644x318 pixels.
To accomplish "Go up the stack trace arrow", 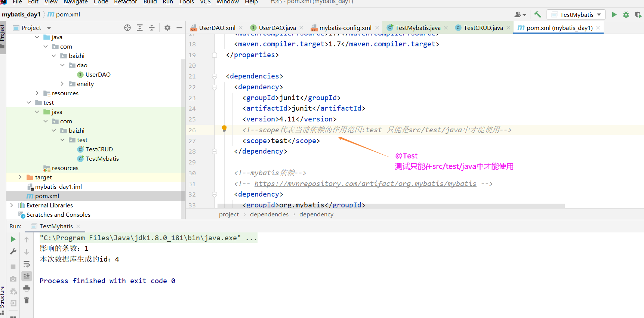I will 27,239.
